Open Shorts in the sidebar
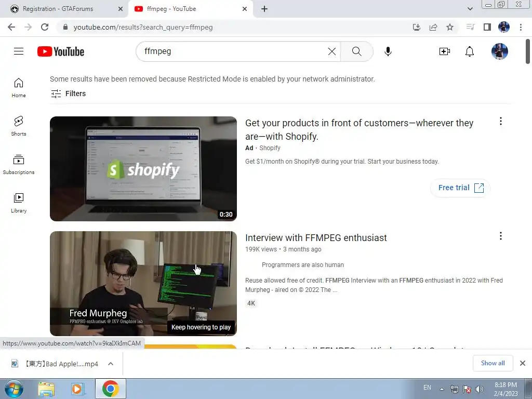Viewport: 532px width, 399px height. click(19, 126)
